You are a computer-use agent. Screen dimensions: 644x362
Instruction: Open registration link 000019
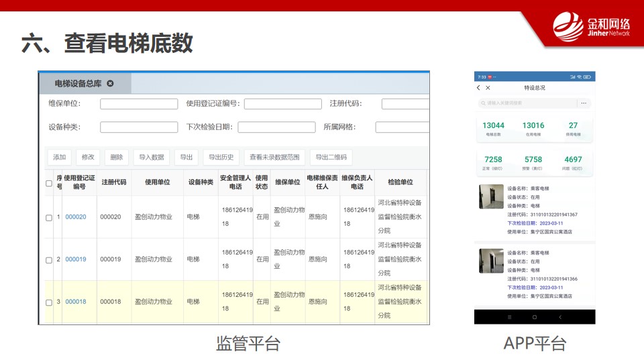tap(76, 259)
